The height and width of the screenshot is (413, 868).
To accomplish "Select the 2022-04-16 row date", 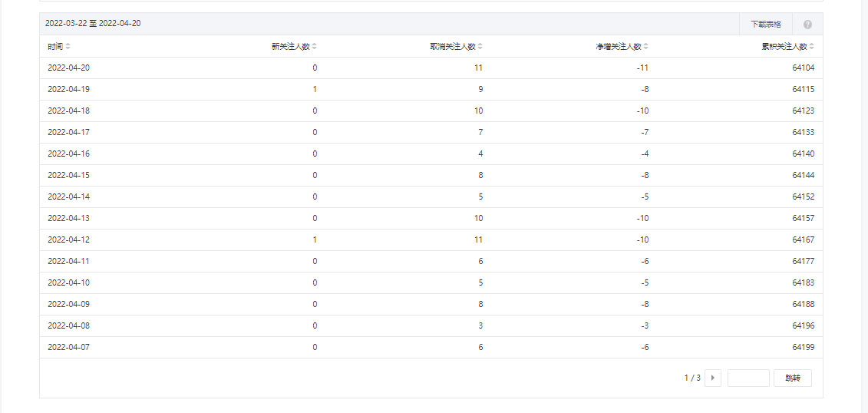I will click(68, 154).
